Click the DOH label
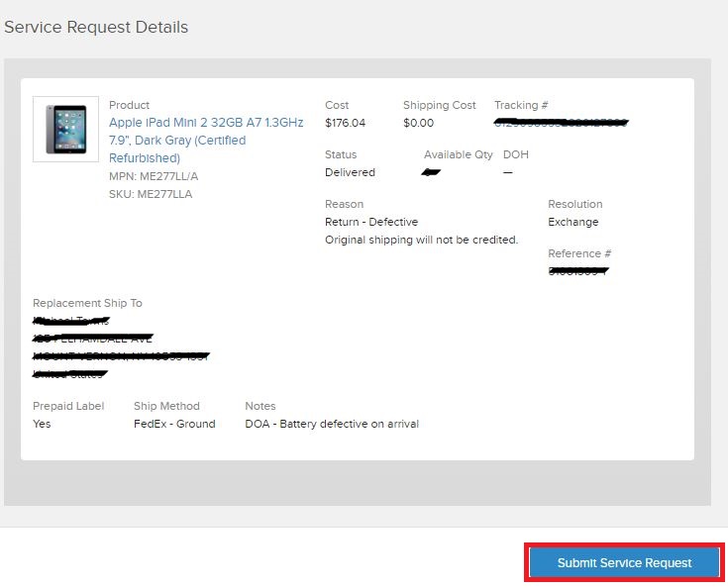 [x=516, y=154]
